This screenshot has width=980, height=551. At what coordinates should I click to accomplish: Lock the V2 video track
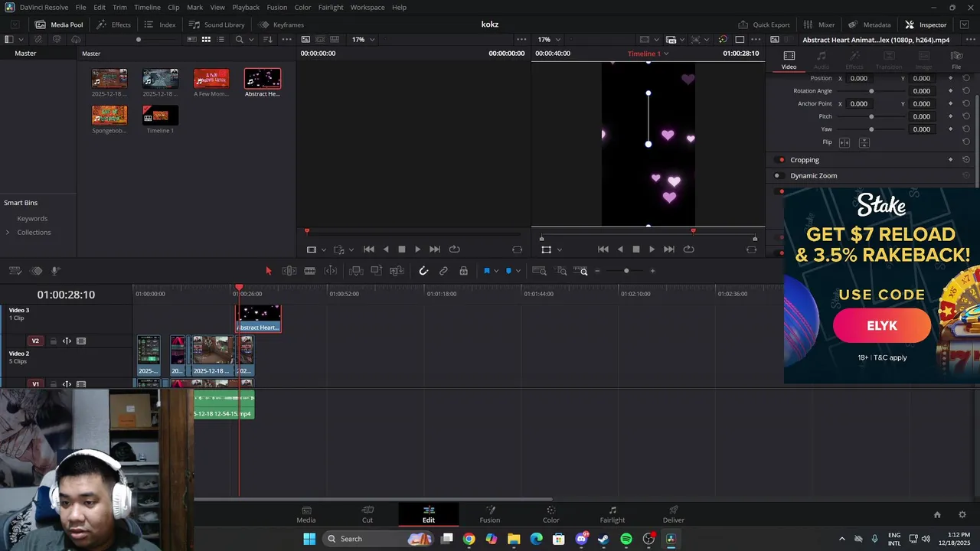pyautogui.click(x=53, y=341)
